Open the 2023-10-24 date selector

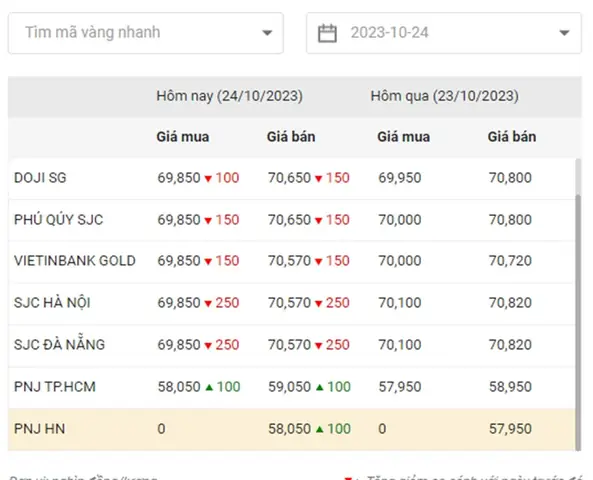point(444,33)
